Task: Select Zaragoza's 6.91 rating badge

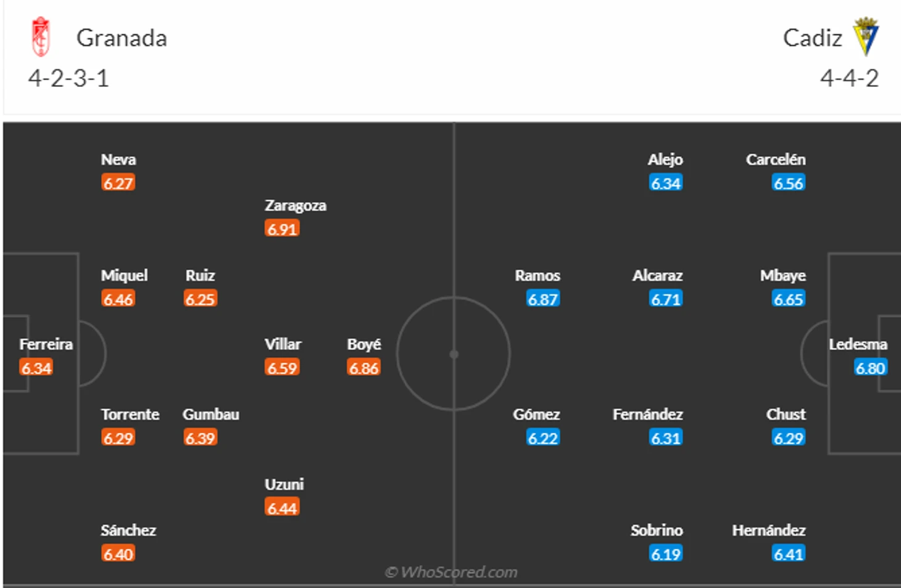Action: click(x=282, y=229)
